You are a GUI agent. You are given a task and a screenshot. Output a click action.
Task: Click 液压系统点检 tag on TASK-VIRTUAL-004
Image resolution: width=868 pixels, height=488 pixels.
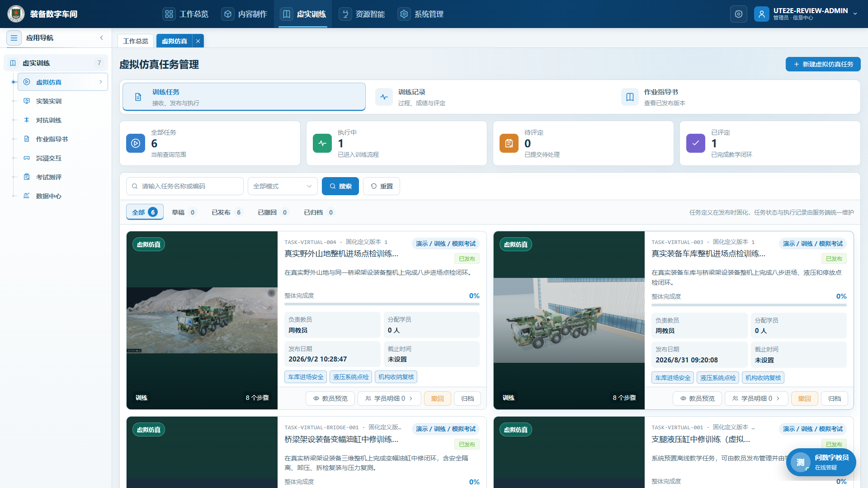[x=351, y=377]
